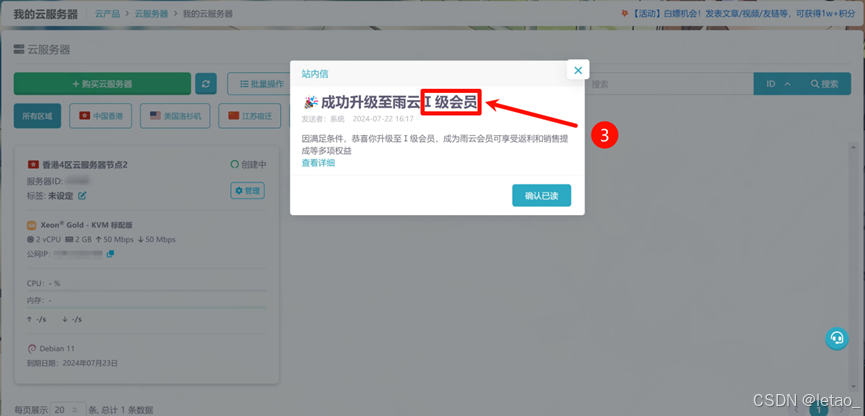Open the ID search type dropdown

point(778,84)
